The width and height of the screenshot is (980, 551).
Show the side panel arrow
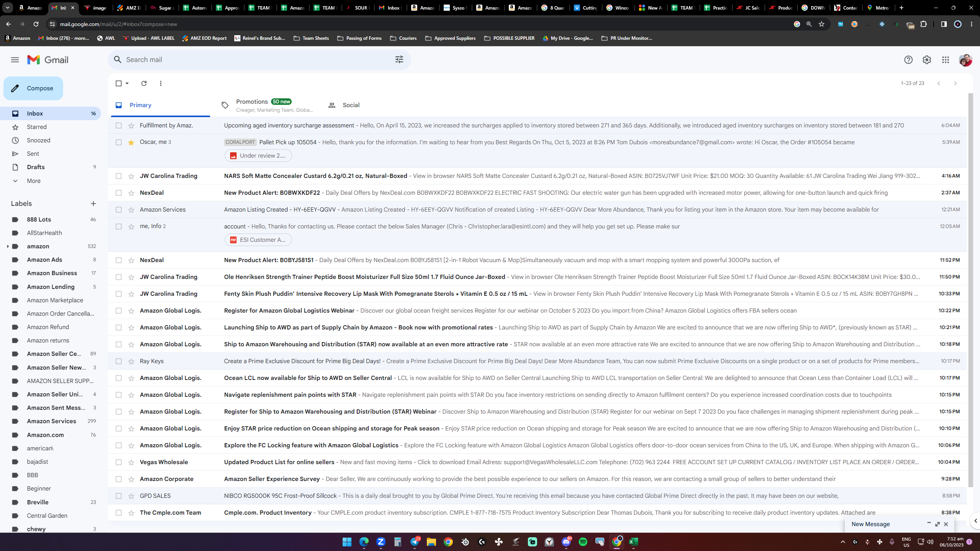[x=976, y=521]
